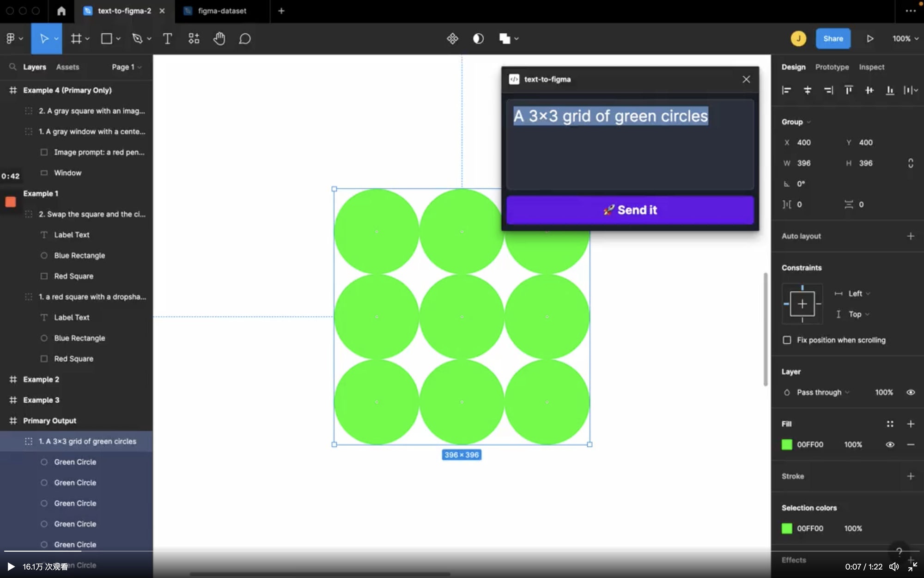
Task: Align selection to horizontal centers
Action: click(x=807, y=90)
